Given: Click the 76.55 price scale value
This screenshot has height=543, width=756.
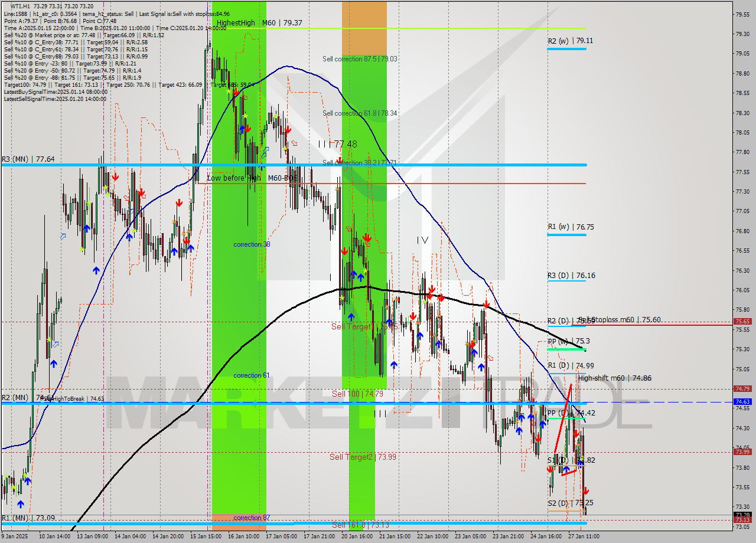Looking at the screenshot, I should click(x=742, y=251).
